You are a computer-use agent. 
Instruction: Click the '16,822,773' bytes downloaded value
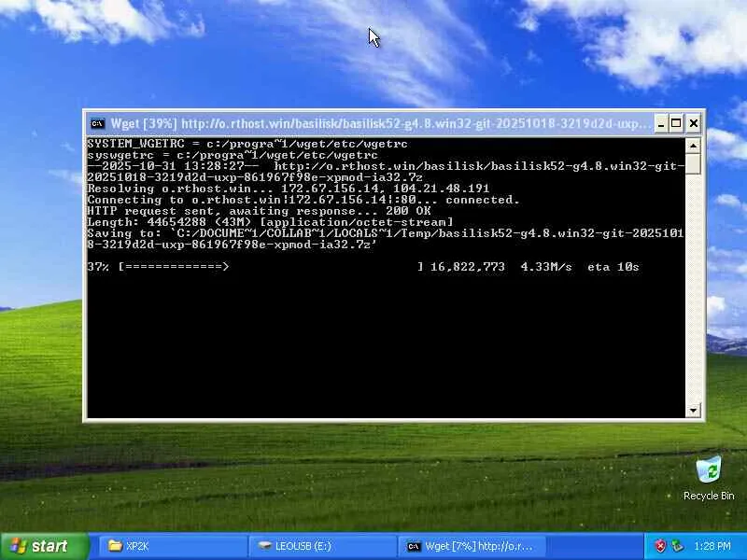tap(468, 267)
